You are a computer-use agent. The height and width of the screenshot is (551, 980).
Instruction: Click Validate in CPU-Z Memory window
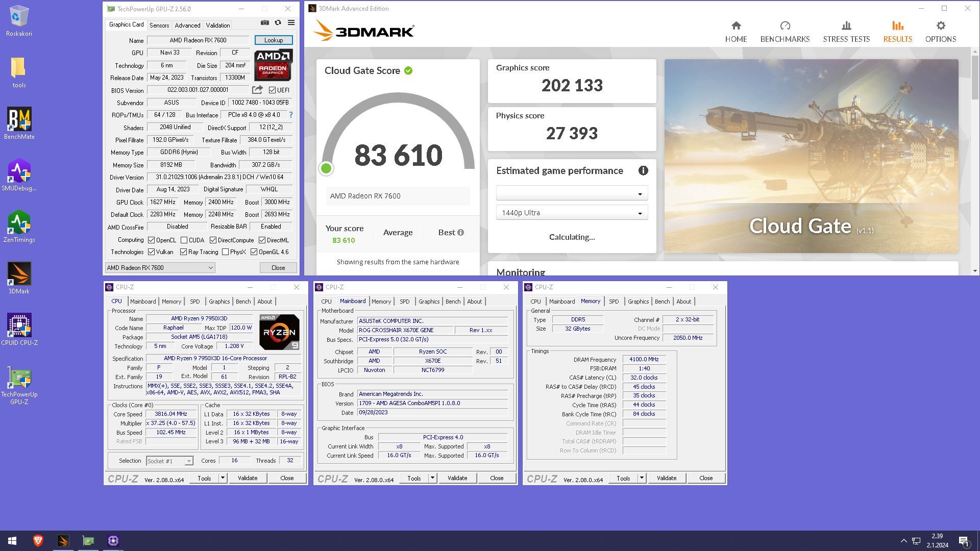pyautogui.click(x=667, y=478)
